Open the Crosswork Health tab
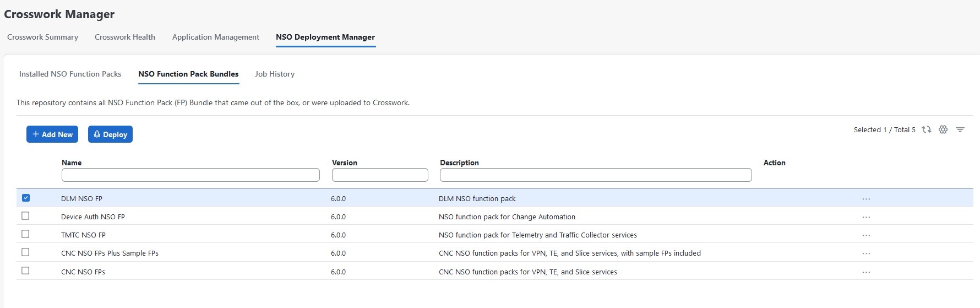 [125, 37]
